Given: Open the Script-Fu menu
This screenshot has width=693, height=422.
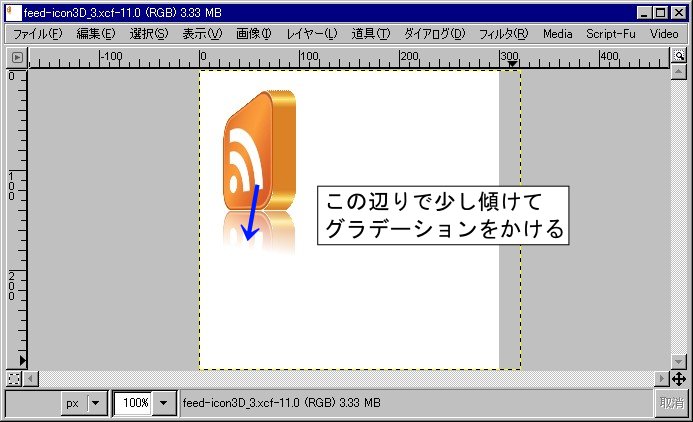Looking at the screenshot, I should tap(611, 34).
